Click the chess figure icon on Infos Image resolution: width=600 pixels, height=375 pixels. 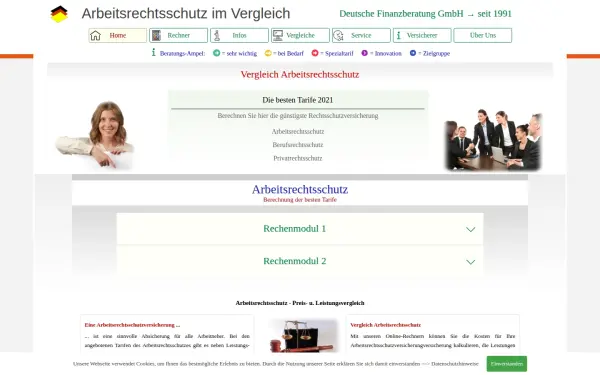tap(217, 36)
